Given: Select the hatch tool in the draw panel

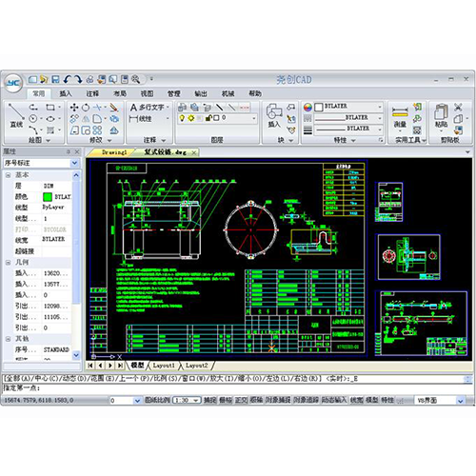Looking at the screenshot, I should (50, 130).
